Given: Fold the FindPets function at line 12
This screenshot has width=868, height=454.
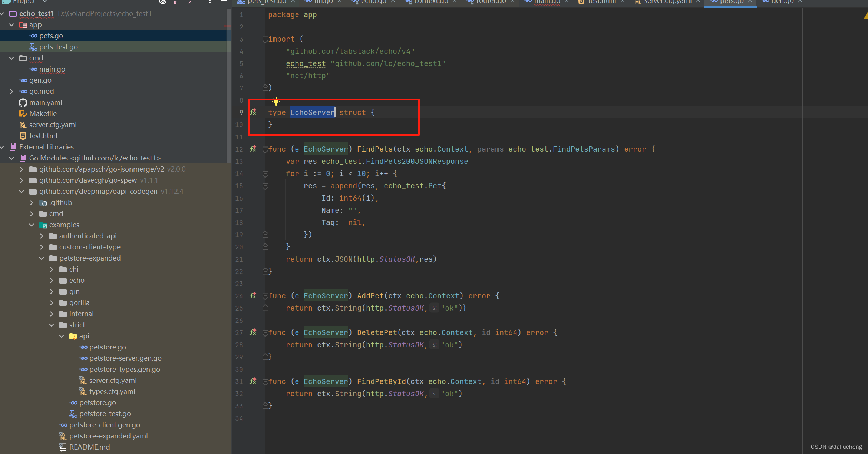Looking at the screenshot, I should click(265, 149).
